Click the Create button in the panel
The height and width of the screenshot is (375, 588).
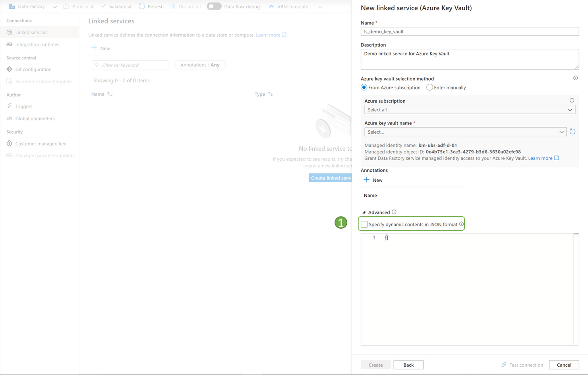tap(375, 365)
